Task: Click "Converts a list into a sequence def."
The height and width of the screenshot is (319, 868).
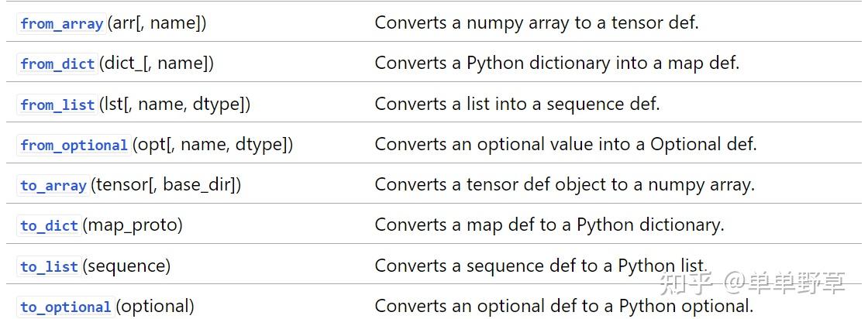Action: click(x=517, y=103)
